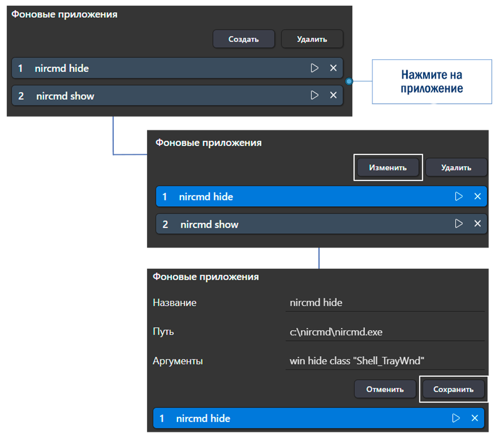This screenshot has width=500, height=448.
Task: Click the Отменить button
Action: pos(385,389)
